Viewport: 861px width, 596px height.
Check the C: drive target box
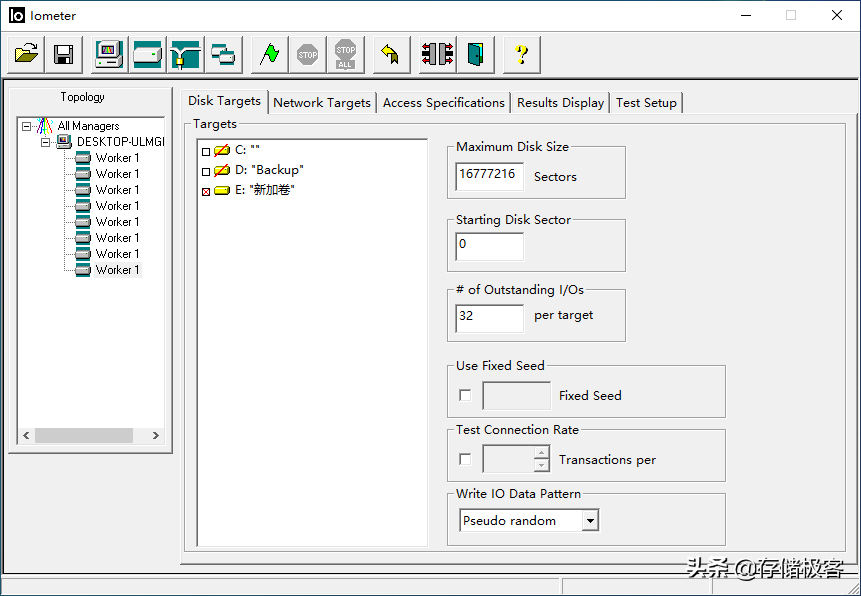(206, 152)
